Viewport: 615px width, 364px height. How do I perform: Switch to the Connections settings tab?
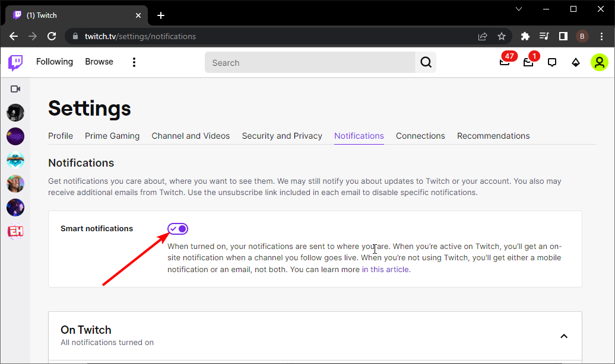point(420,136)
